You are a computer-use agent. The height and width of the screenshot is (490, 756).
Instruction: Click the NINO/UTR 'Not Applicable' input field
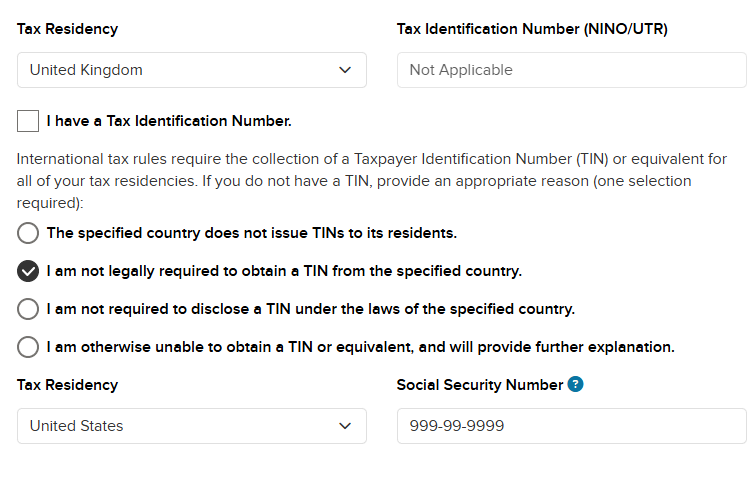click(x=571, y=70)
